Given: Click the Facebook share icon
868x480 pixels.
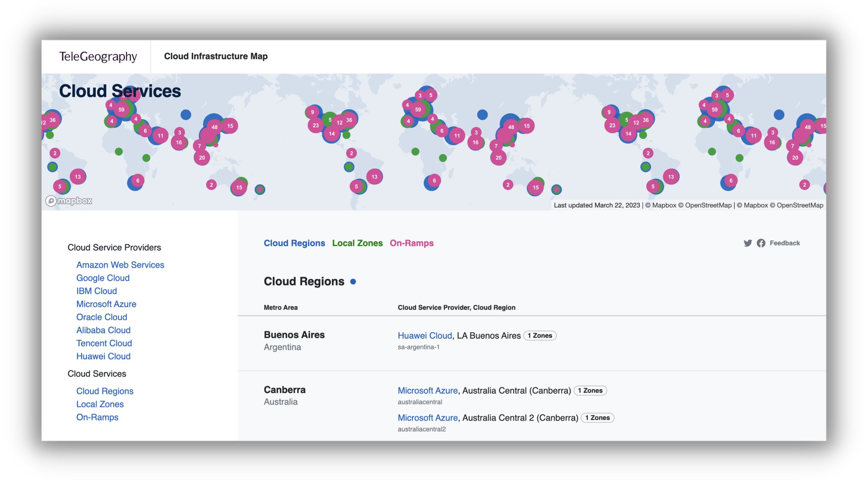Looking at the screenshot, I should tap(761, 243).
